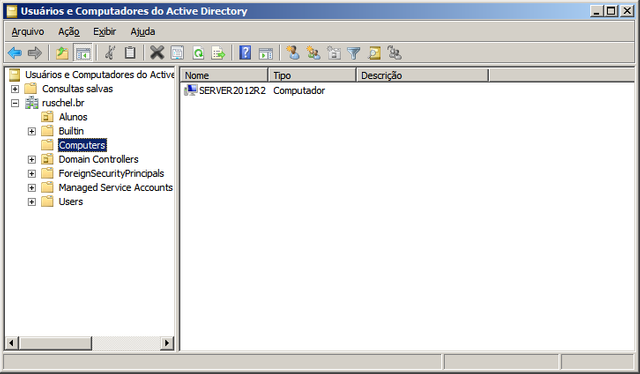The image size is (640, 374).
Task: Select Domain Controllers in the tree
Action: click(x=98, y=159)
